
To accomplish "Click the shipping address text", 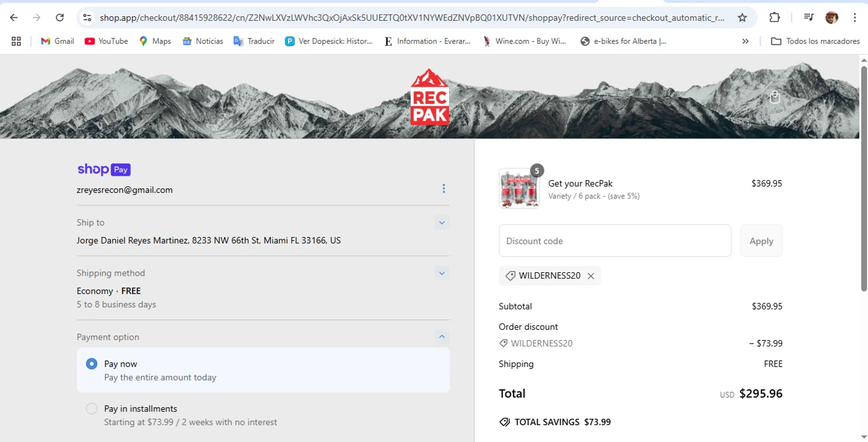I will 209,240.
